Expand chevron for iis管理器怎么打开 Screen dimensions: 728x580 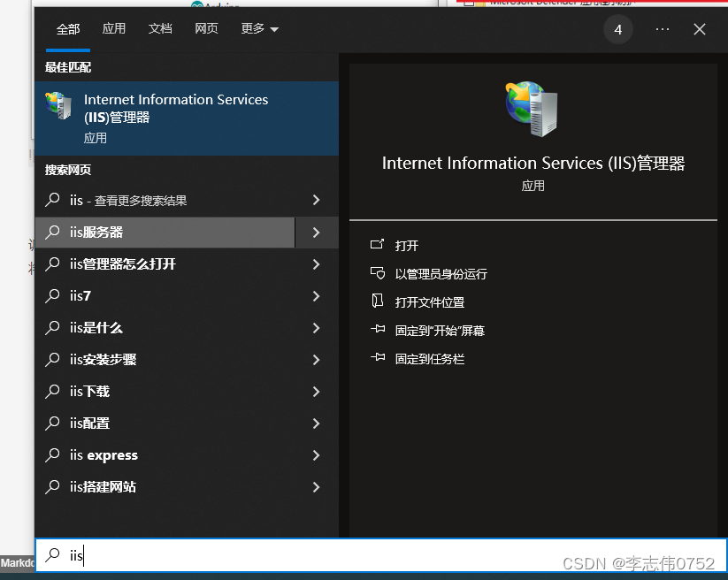click(316, 264)
